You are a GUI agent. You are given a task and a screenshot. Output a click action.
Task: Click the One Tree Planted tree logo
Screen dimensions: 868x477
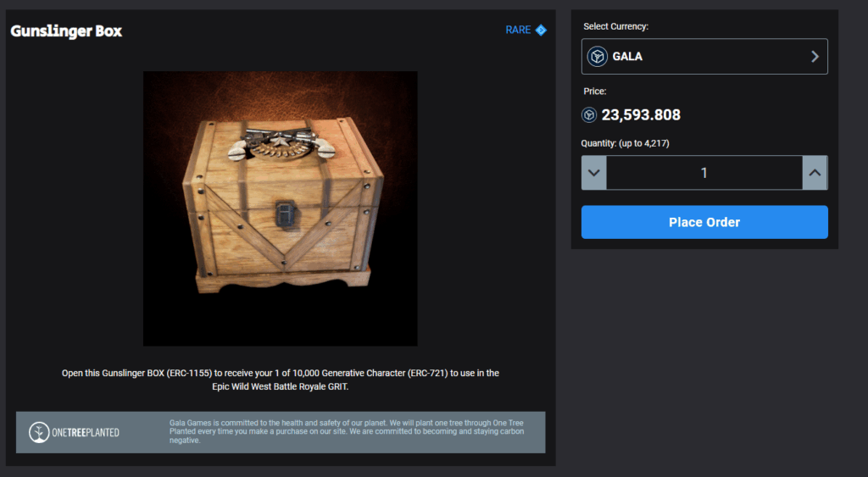click(x=39, y=432)
